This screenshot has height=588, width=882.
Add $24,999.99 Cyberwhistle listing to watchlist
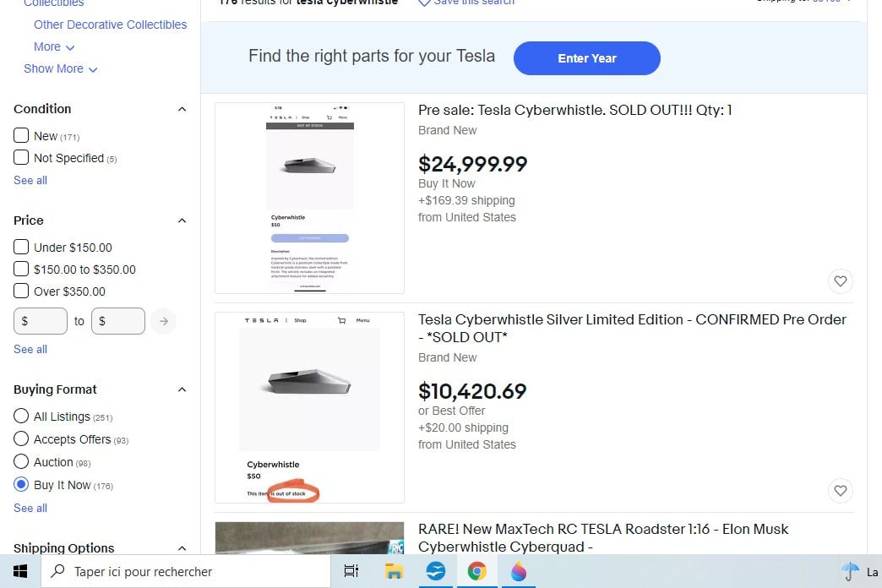(x=840, y=281)
